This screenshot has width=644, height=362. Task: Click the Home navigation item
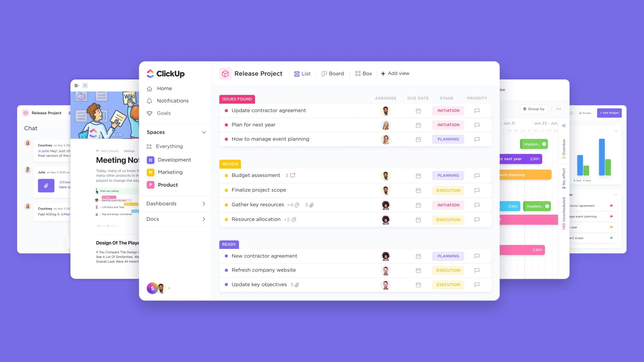pos(165,88)
